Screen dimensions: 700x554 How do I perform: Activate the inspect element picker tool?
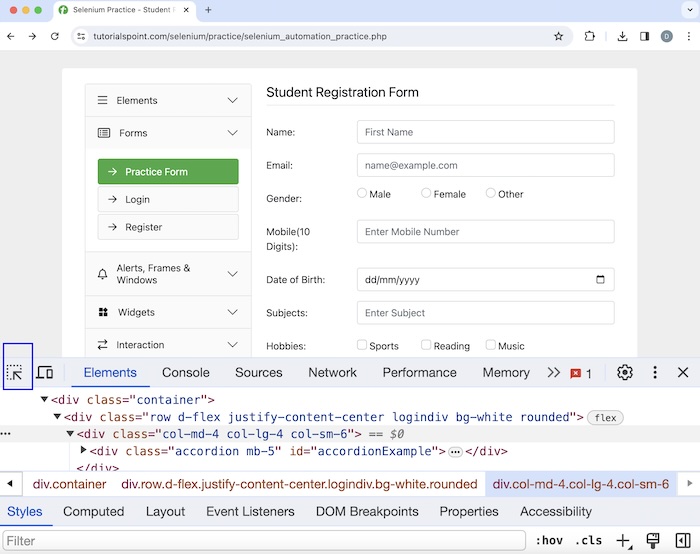pos(15,373)
